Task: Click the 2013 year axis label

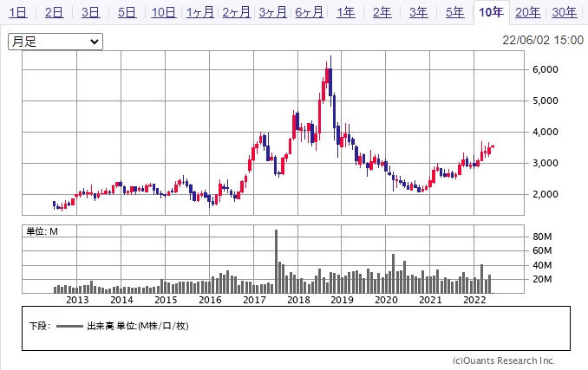Action: (x=77, y=300)
